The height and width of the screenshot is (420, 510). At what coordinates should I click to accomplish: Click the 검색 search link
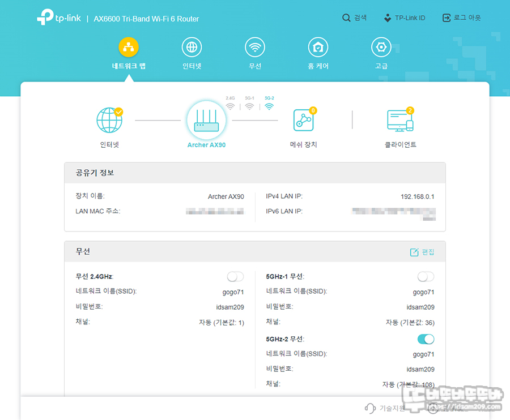pos(360,18)
